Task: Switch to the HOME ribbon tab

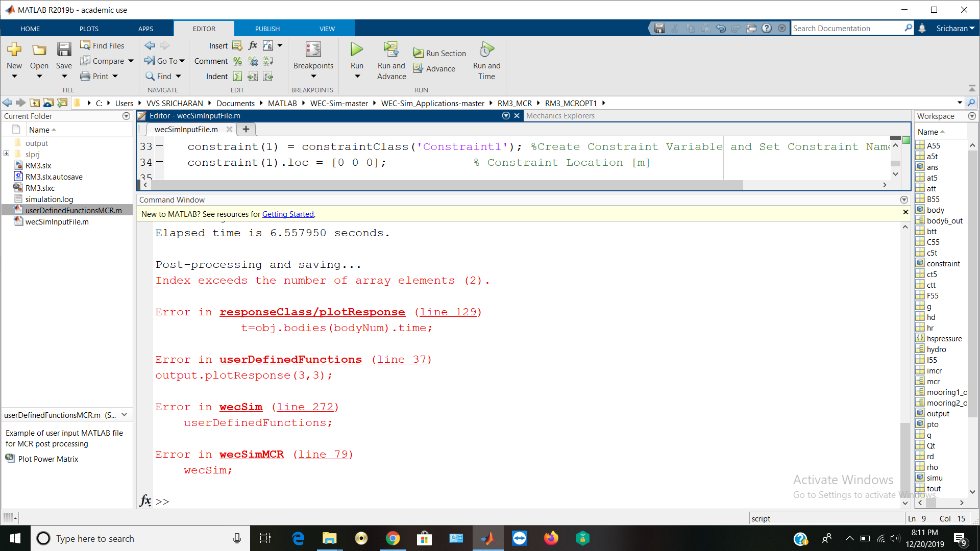Action: (x=30, y=29)
